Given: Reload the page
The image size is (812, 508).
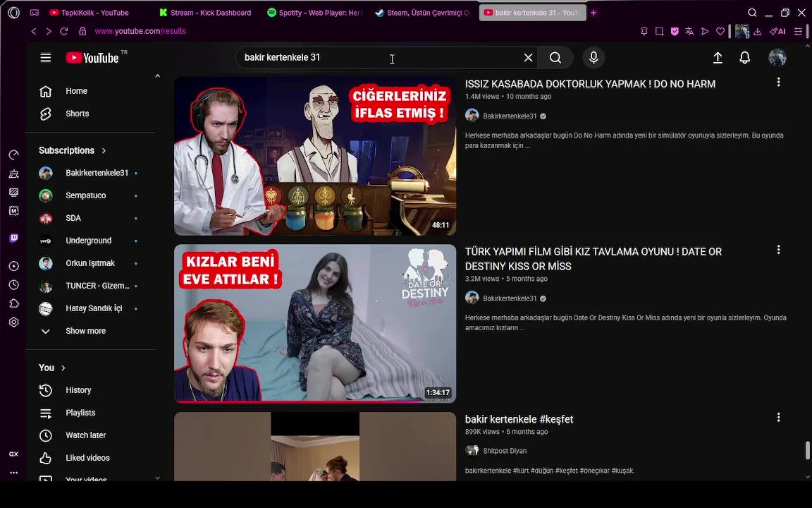Looking at the screenshot, I should (x=63, y=31).
